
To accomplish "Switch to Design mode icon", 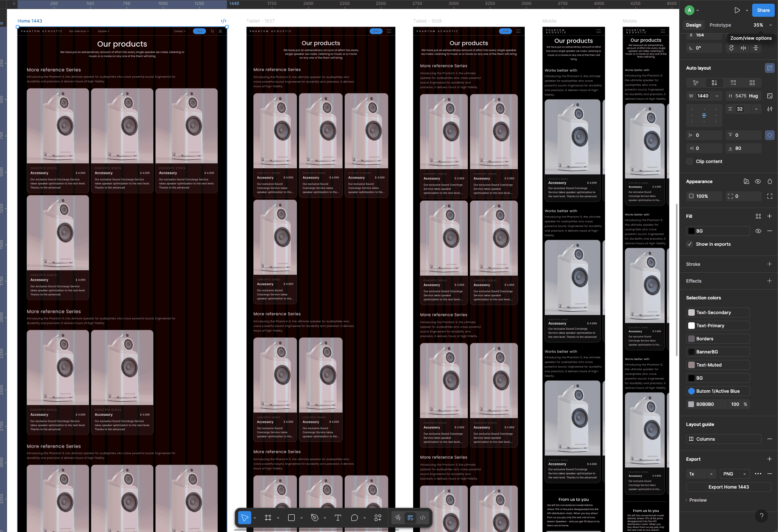I will click(410, 518).
